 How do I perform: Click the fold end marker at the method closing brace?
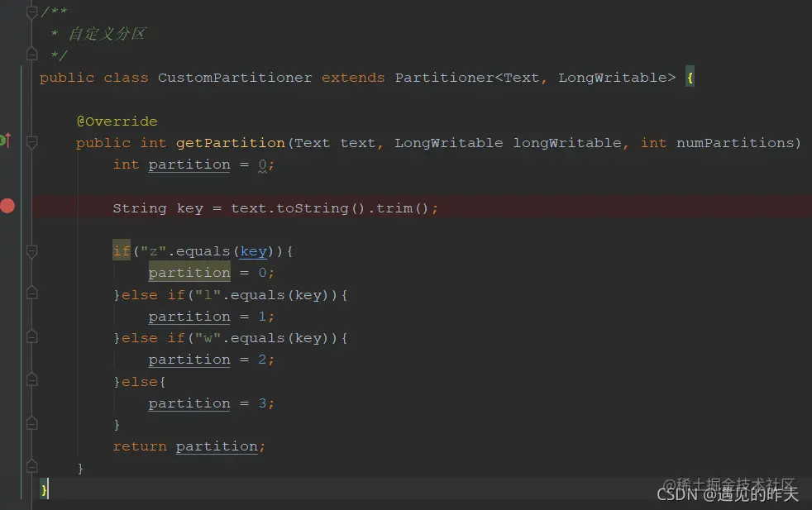31,467
